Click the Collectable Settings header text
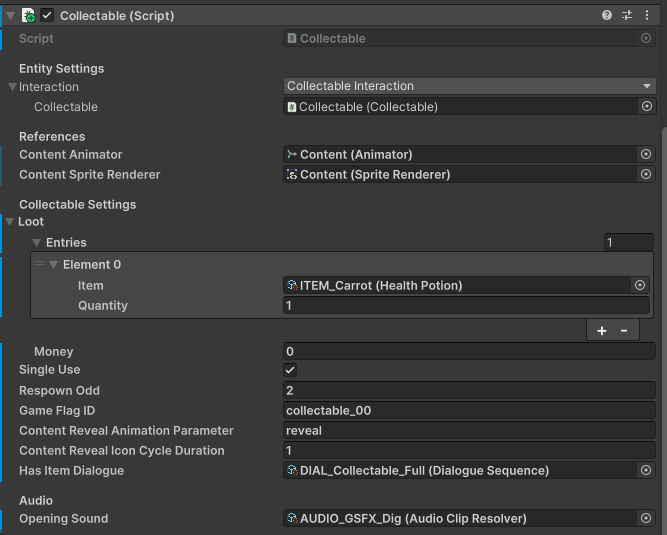The height and width of the screenshot is (535, 667). click(78, 205)
